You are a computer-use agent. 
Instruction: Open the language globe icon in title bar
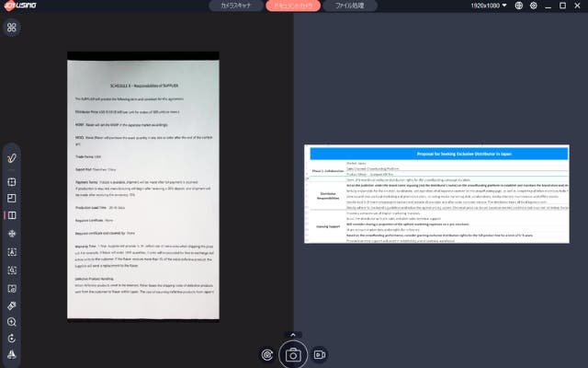pos(520,6)
